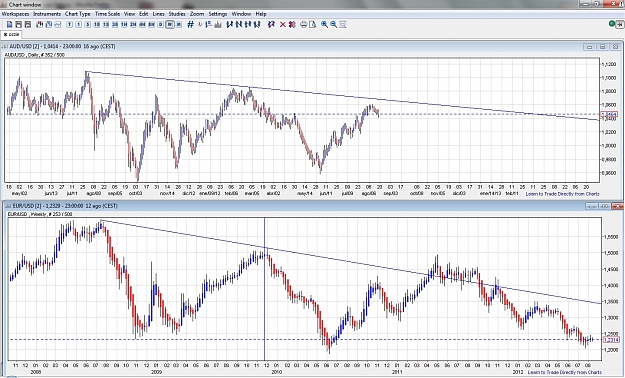The height and width of the screenshot is (378, 625).
Task: Click the histogram-shaped study icon
Action: coord(218,25)
